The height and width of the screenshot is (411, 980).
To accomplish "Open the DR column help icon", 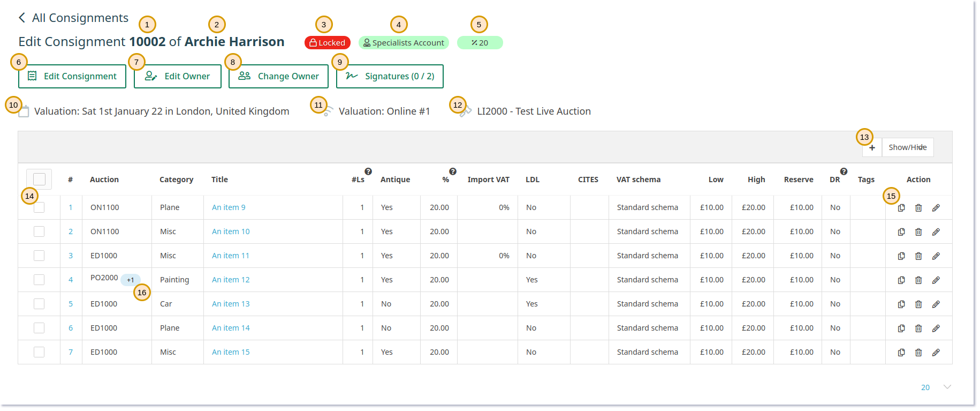I will point(844,171).
